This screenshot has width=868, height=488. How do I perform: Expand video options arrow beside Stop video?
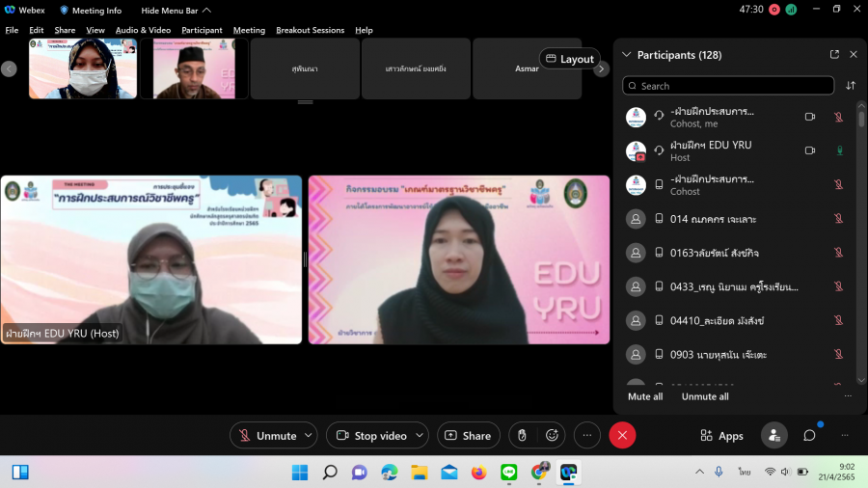point(420,436)
